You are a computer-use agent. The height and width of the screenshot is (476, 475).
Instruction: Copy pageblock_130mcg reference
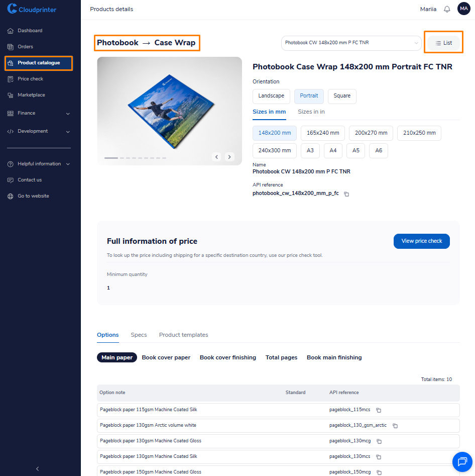[379, 441]
